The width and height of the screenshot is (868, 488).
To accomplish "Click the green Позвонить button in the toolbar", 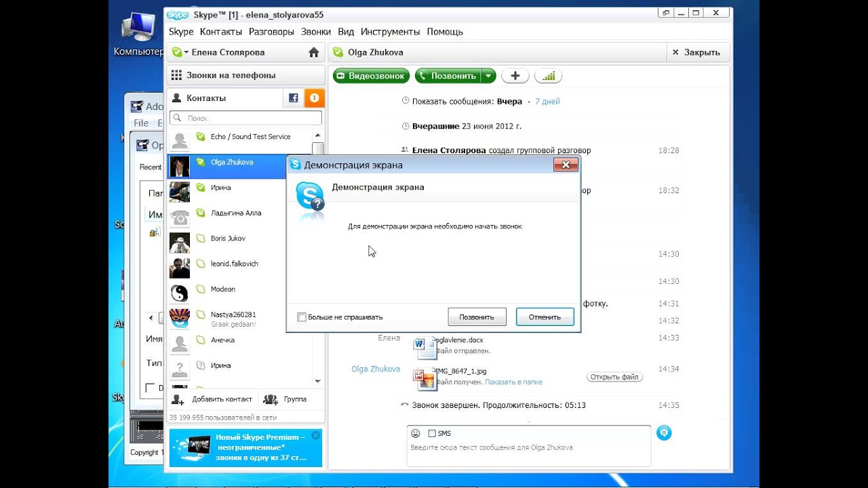I will coord(448,76).
